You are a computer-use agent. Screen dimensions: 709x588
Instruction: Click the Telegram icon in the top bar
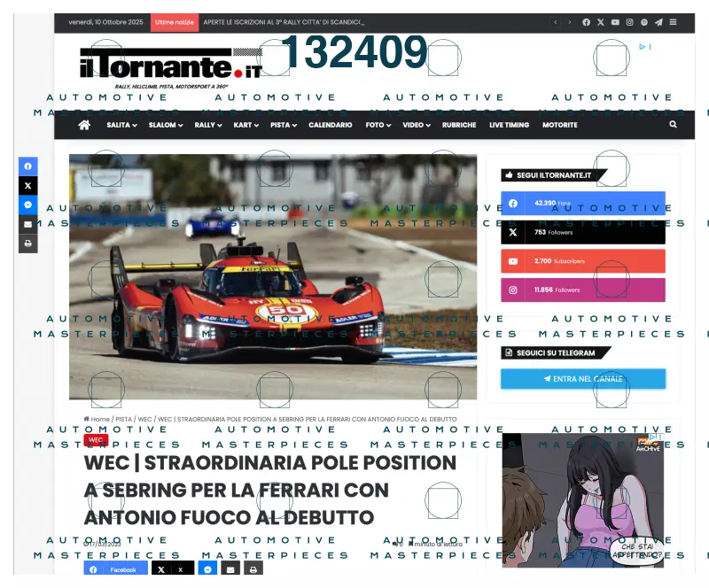tap(658, 22)
